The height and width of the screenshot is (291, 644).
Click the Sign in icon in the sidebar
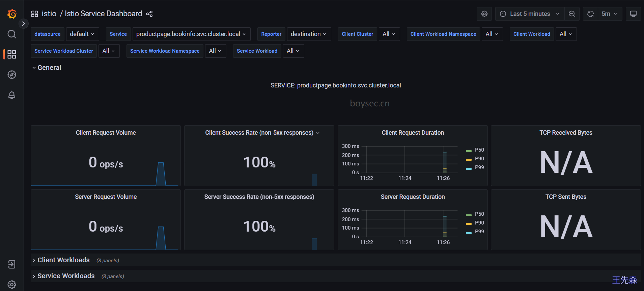coord(12,264)
